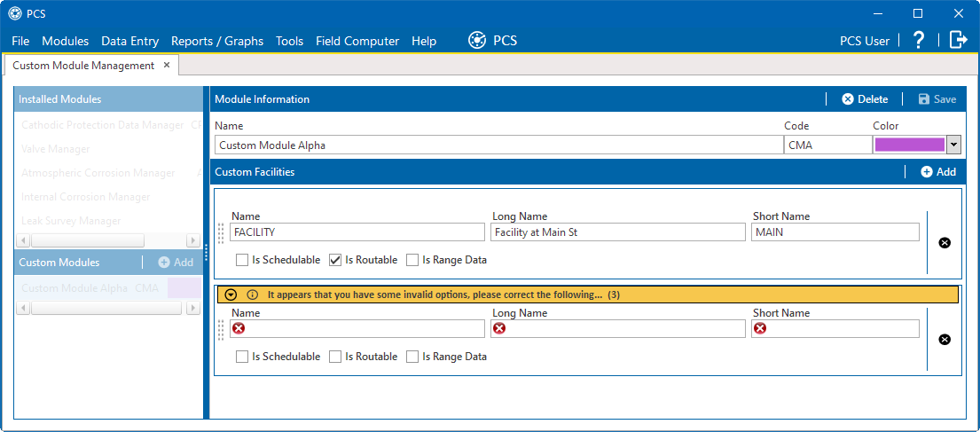980x432 pixels.
Task: Click the MAIN short name field
Action: click(835, 232)
